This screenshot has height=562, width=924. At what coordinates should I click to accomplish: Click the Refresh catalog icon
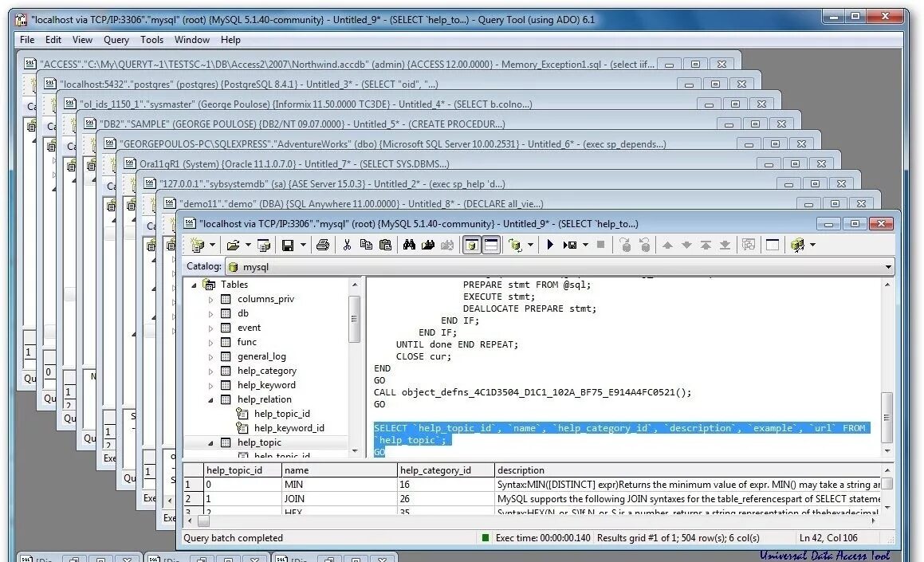[516, 245]
